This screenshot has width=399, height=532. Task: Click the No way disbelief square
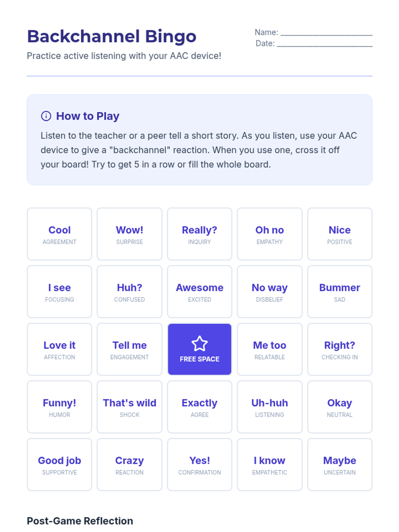point(269,292)
